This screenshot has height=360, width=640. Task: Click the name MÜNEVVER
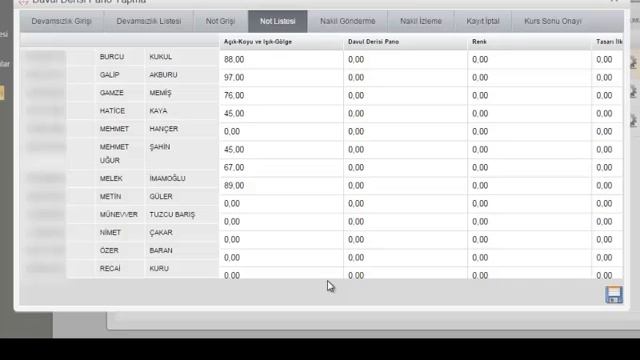click(x=119, y=214)
